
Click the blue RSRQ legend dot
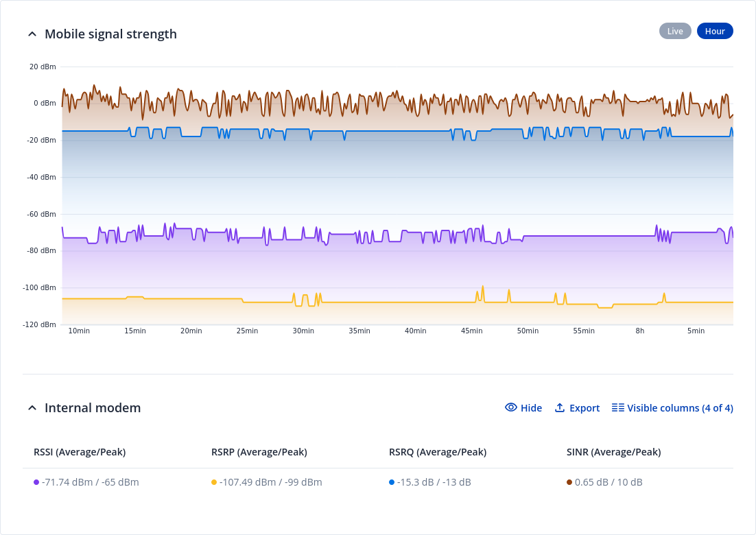pos(392,482)
